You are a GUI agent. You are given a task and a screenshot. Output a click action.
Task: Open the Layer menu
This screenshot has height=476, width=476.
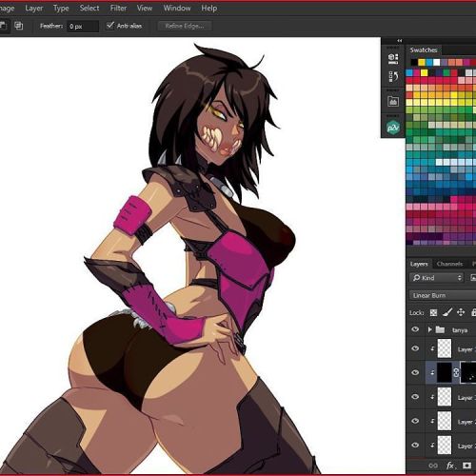[x=34, y=9]
